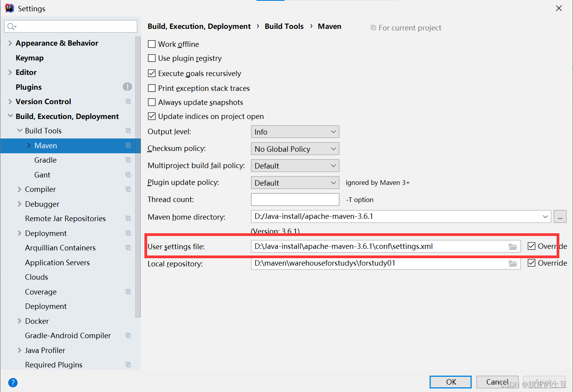The image size is (573, 392).
Task: Select Plugins in settings tree
Action: [28, 87]
